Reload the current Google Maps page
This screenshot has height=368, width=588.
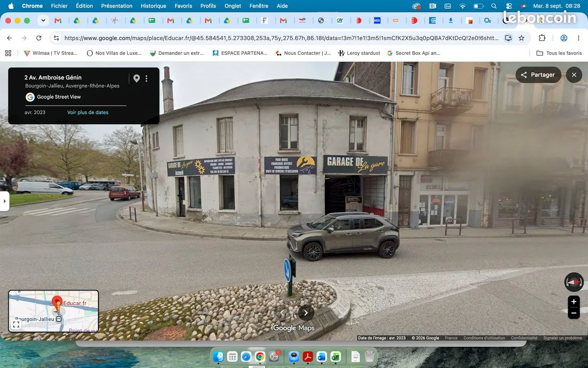tap(39, 38)
